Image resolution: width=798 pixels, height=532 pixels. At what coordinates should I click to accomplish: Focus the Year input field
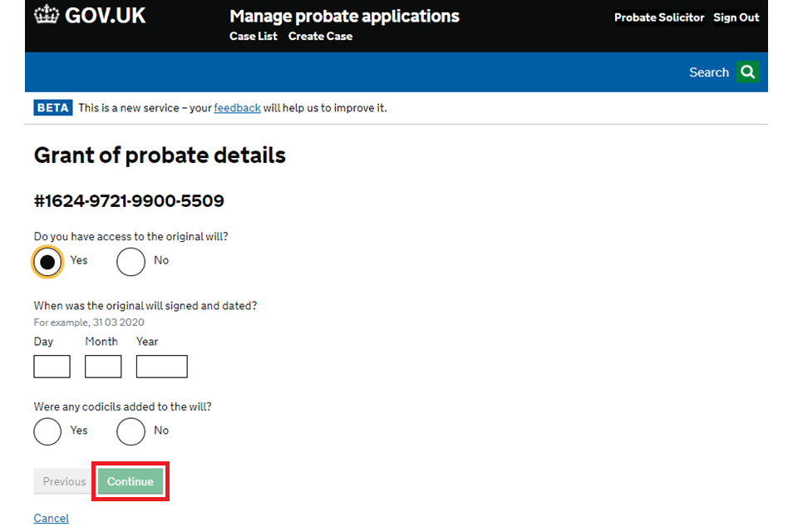[x=161, y=367]
